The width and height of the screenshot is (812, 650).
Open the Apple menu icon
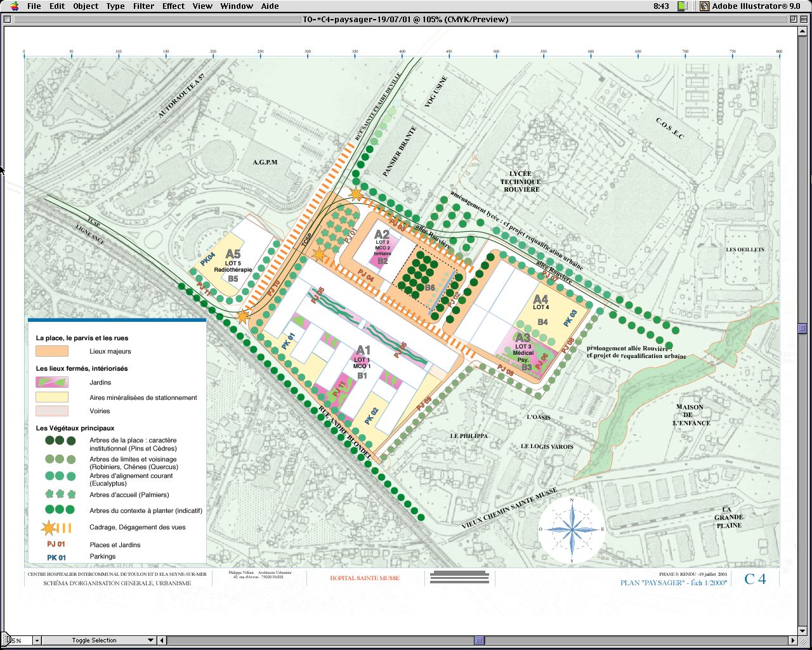click(14, 6)
